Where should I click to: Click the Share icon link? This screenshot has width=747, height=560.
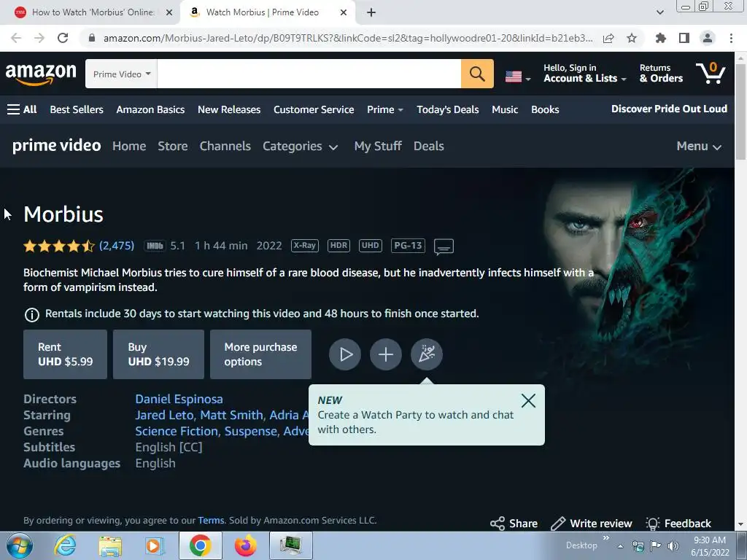click(x=514, y=524)
